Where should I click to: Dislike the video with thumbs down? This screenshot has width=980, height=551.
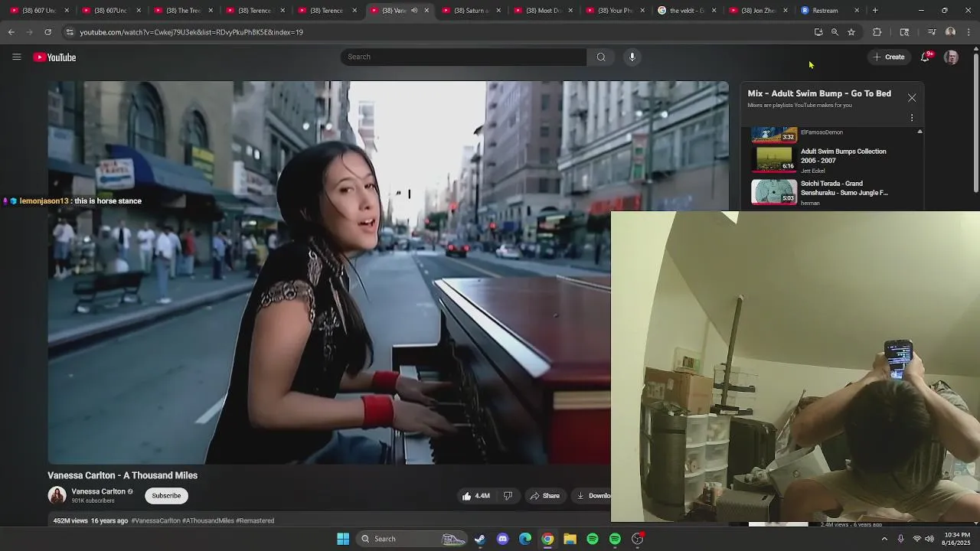tap(508, 496)
